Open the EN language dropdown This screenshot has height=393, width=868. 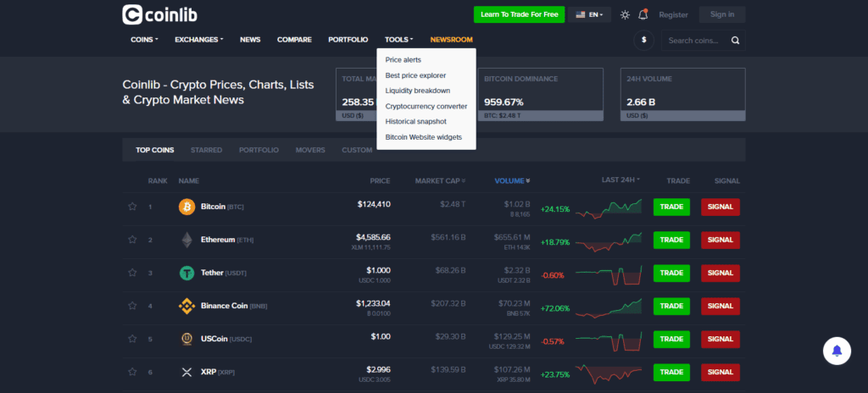coord(589,14)
